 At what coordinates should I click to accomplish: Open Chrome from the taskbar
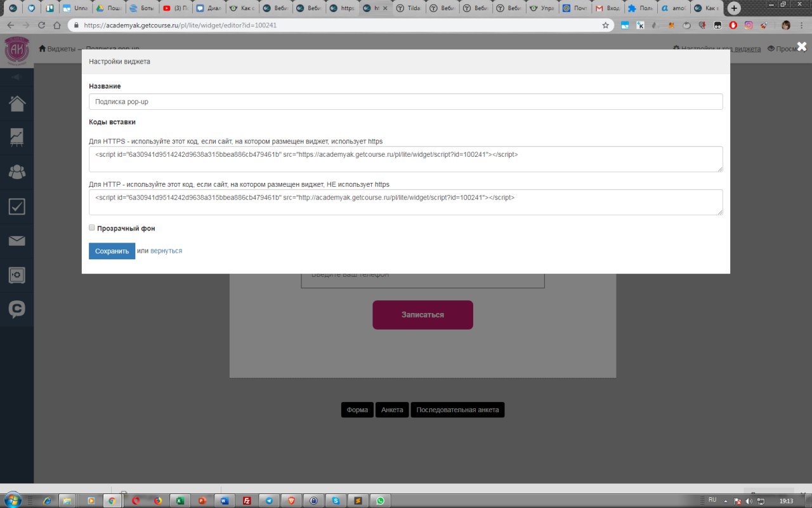[112, 500]
